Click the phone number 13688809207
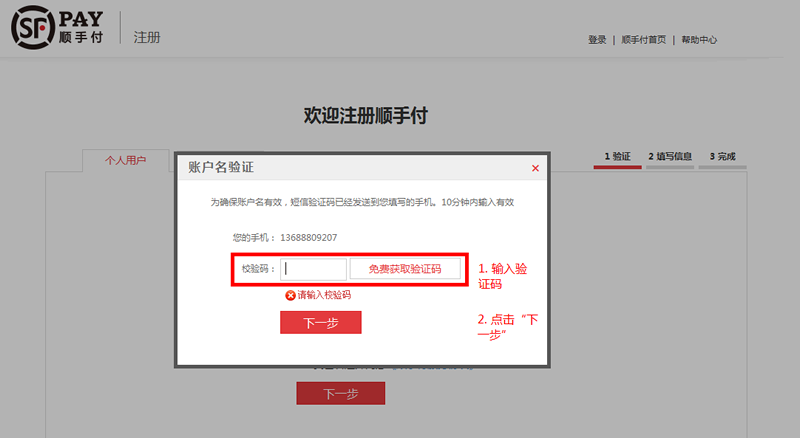Screen dimensions: 800x438 [x=309, y=238]
